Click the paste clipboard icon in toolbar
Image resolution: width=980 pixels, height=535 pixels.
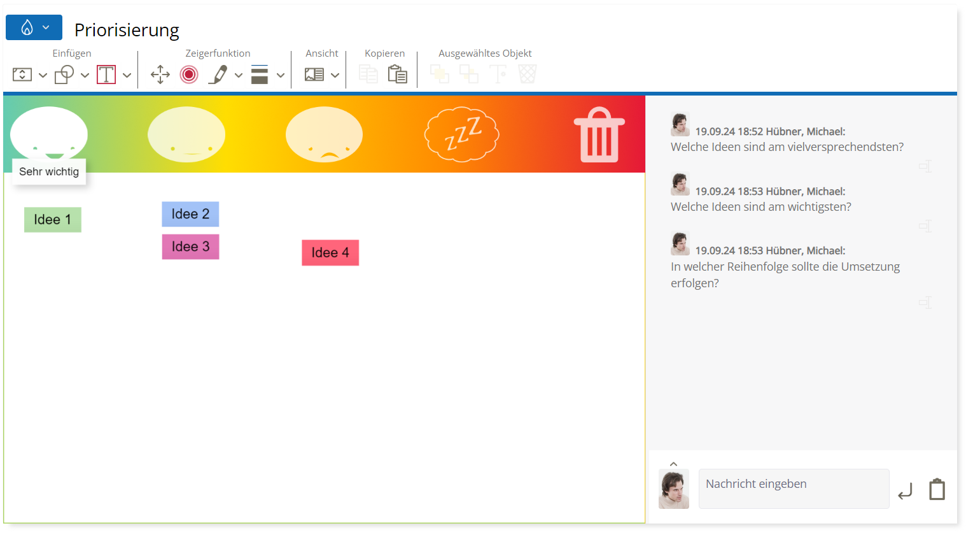pyautogui.click(x=398, y=75)
